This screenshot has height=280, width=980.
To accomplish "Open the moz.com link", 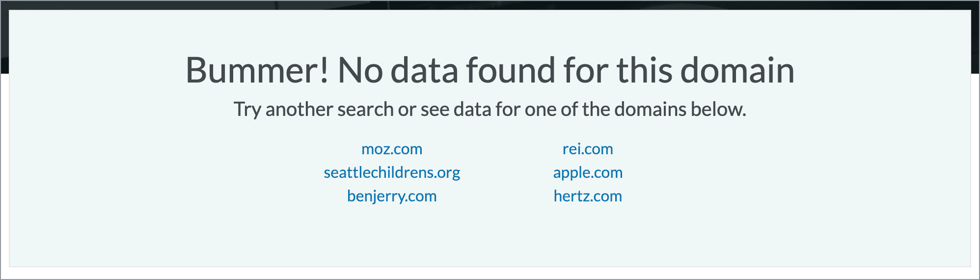I will click(392, 149).
